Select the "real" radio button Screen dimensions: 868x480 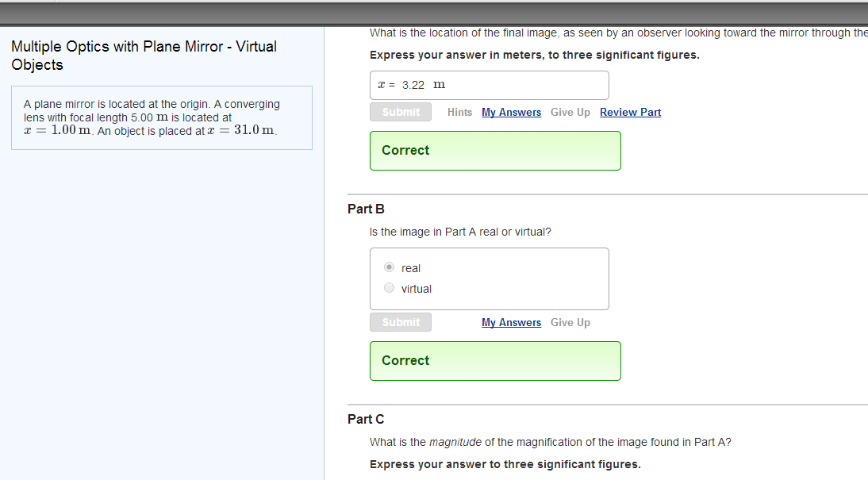(x=389, y=267)
